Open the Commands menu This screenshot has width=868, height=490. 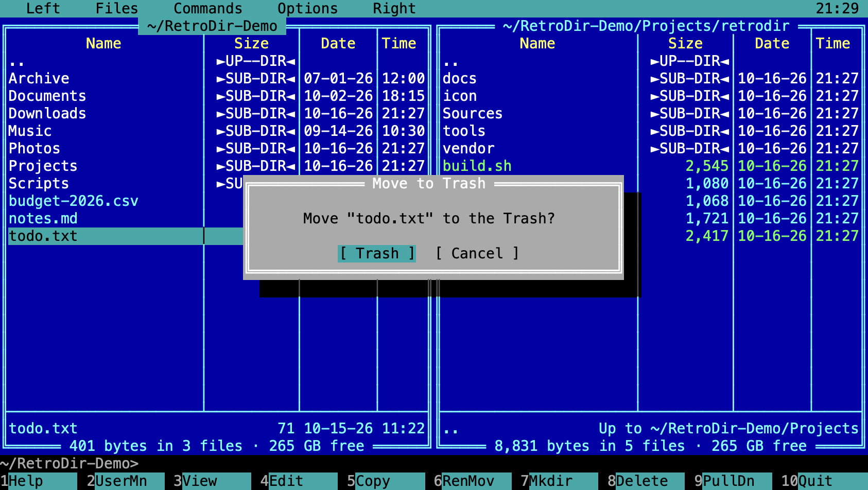208,8
